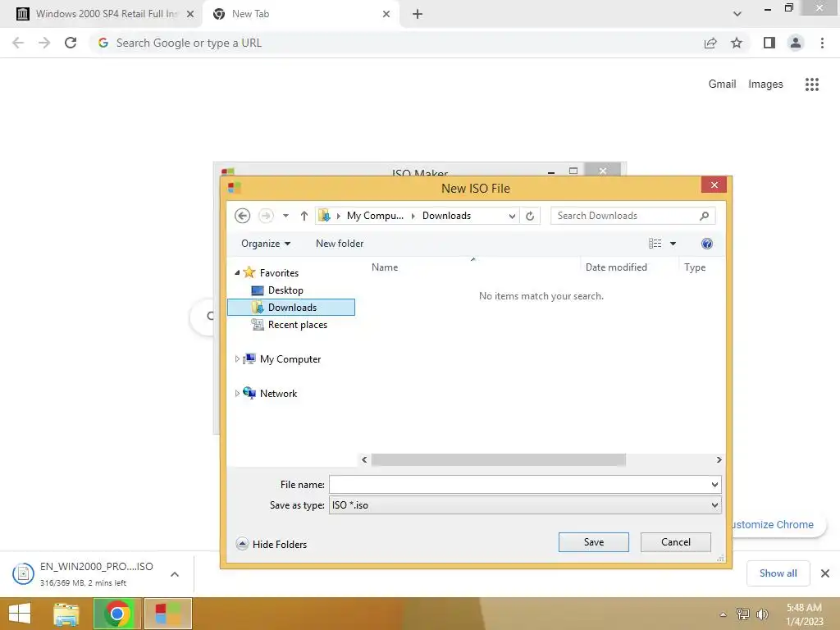This screenshot has width=840, height=630.
Task: Open the recent locations dropdown arrow next to the Forward button
Action: (x=285, y=216)
